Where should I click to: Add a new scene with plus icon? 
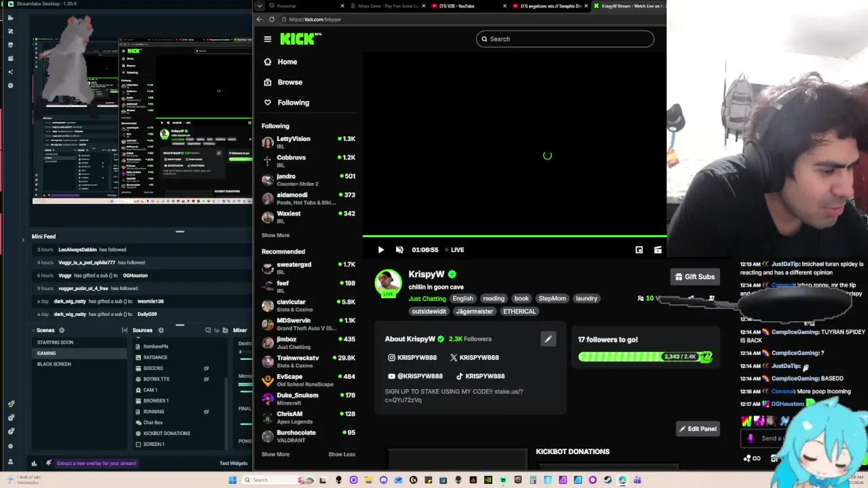pyautogui.click(x=62, y=330)
